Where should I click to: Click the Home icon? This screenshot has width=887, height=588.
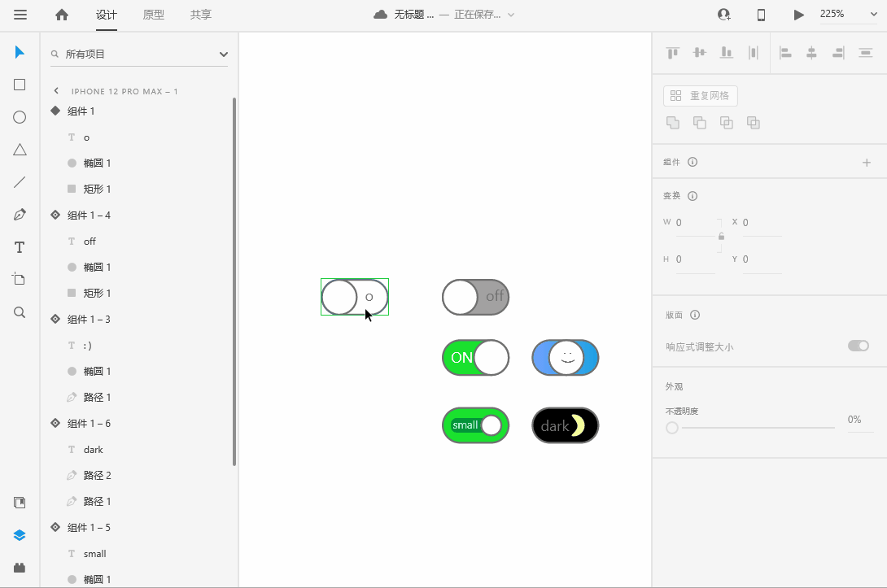pos(62,15)
